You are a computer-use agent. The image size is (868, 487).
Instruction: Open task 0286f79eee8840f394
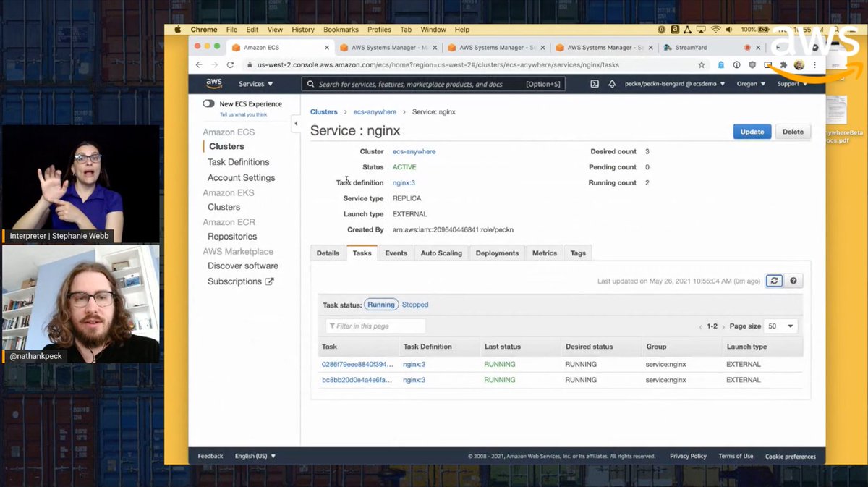pyautogui.click(x=357, y=364)
